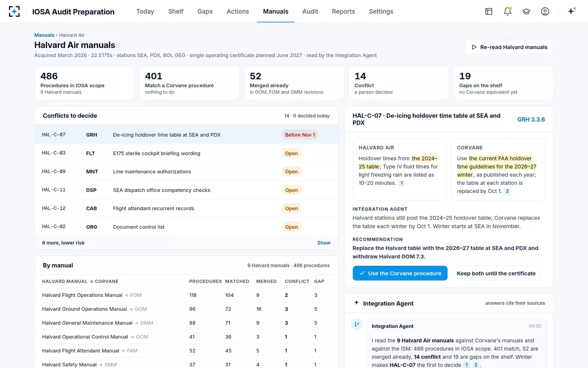
Task: Click the branch avatar icon beside the agent message
Action: 357,324
